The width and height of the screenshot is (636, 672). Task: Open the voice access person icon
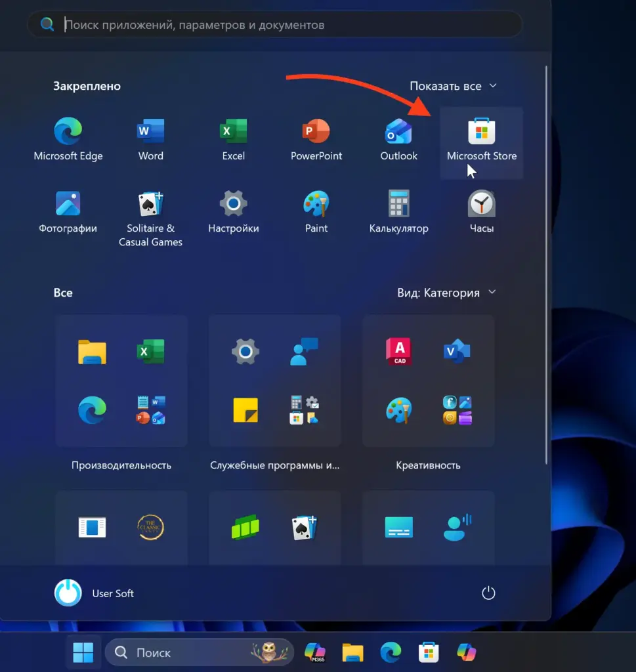pos(457,528)
